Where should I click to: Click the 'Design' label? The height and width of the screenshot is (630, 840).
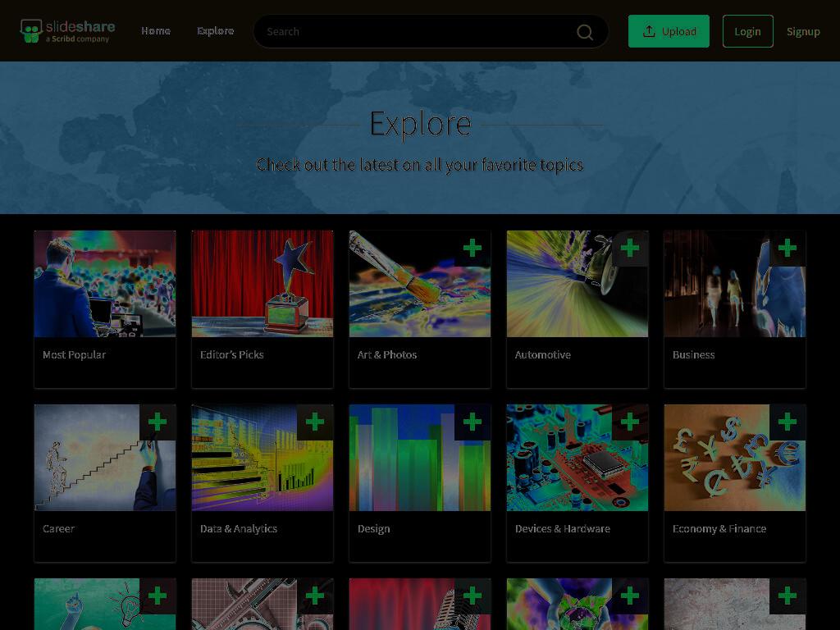click(x=373, y=529)
